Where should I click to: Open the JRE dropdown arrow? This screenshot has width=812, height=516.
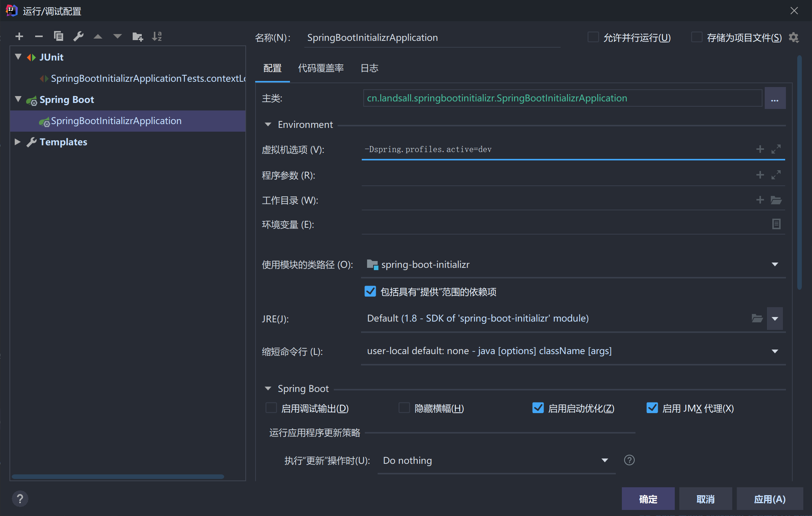pos(775,319)
